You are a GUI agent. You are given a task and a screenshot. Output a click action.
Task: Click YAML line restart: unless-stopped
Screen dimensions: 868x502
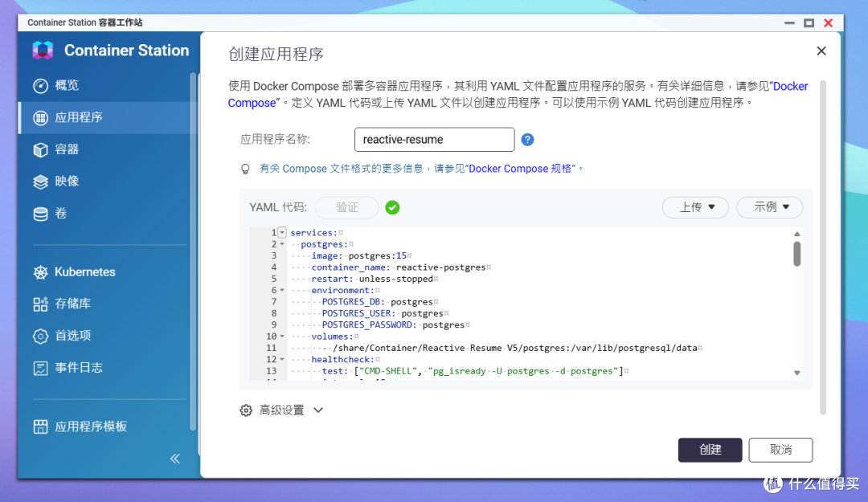[x=375, y=279]
